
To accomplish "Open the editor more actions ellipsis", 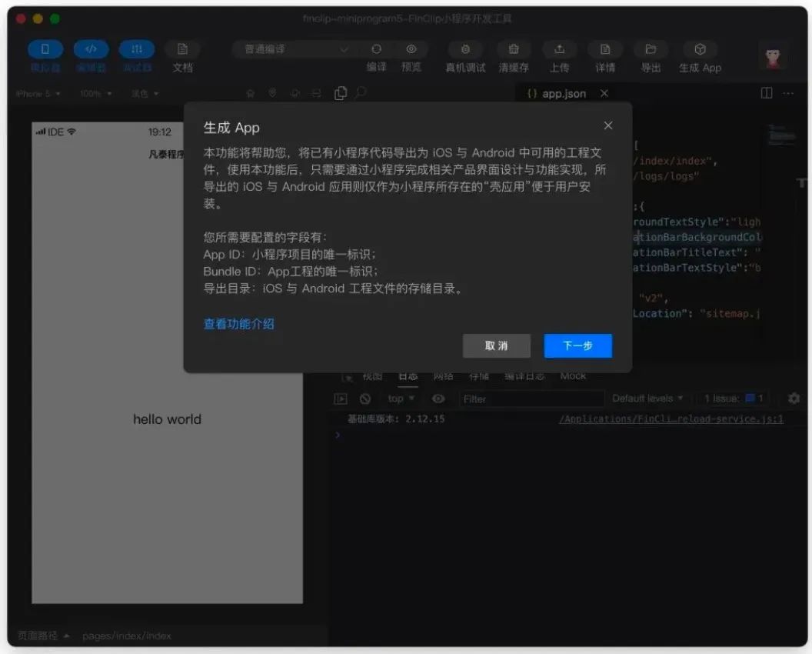I will point(788,93).
